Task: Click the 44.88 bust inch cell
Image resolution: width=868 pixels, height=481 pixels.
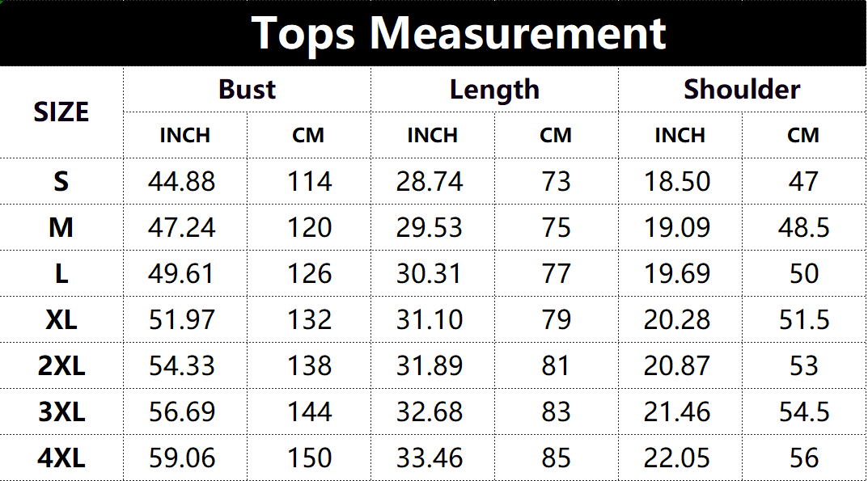Action: pyautogui.click(x=182, y=181)
